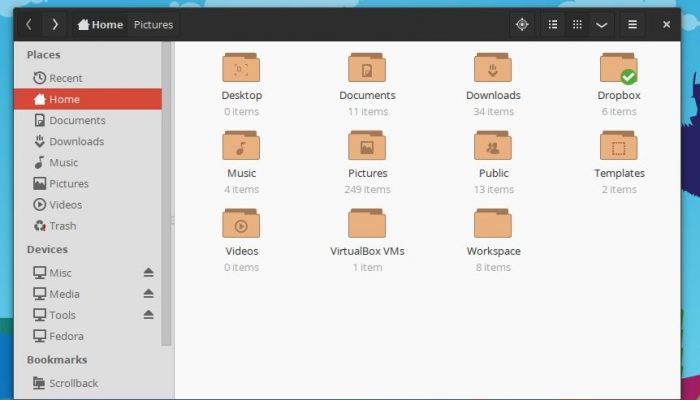This screenshot has width=700, height=400.
Task: Select the Music folder icon in main view
Action: 241,145
